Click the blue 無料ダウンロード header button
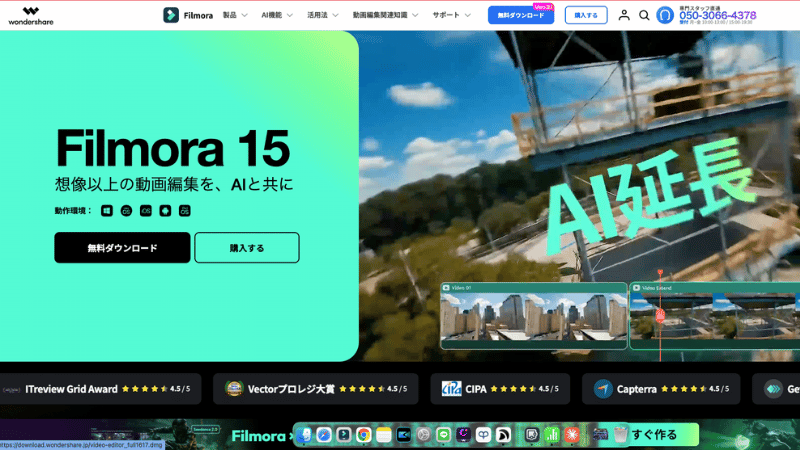 coord(520,15)
